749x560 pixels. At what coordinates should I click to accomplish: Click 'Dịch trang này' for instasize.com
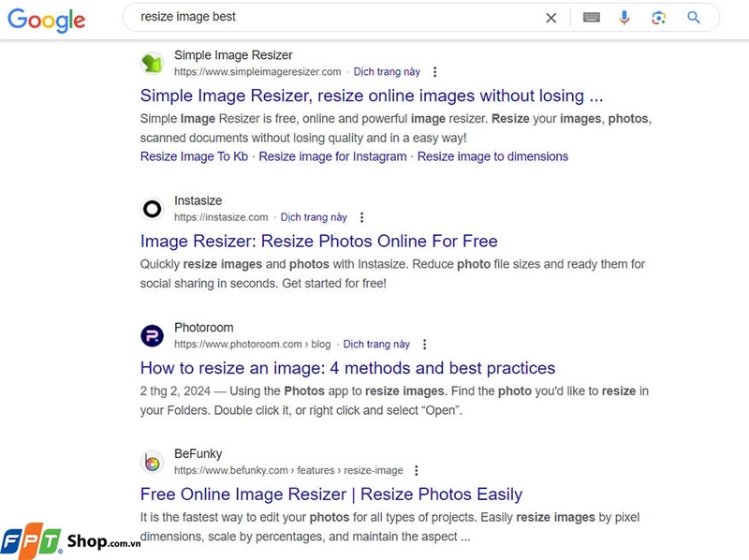(314, 217)
